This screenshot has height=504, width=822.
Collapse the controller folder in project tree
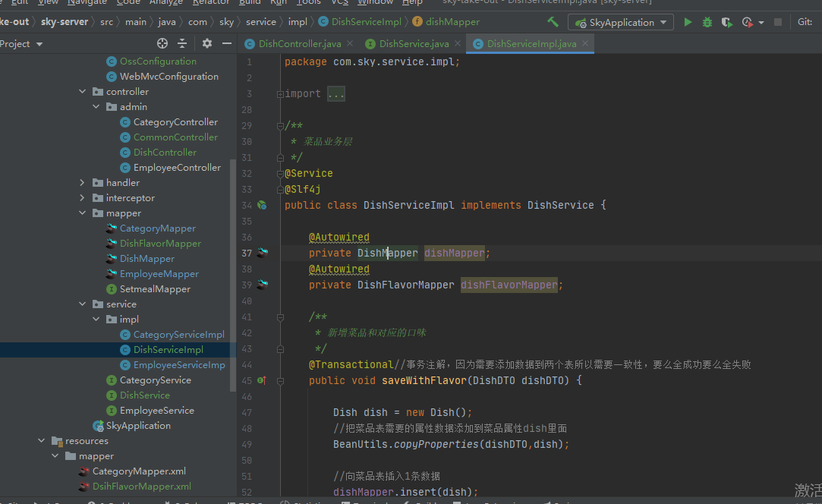point(83,92)
